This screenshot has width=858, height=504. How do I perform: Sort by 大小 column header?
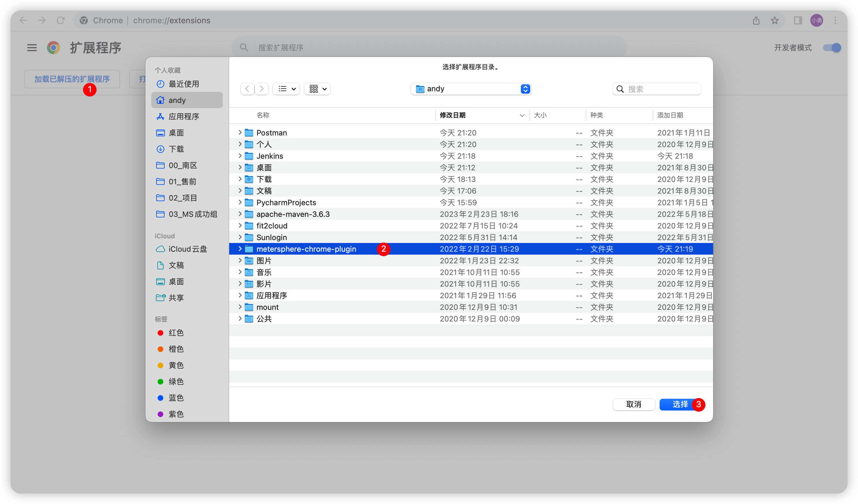[x=557, y=115]
